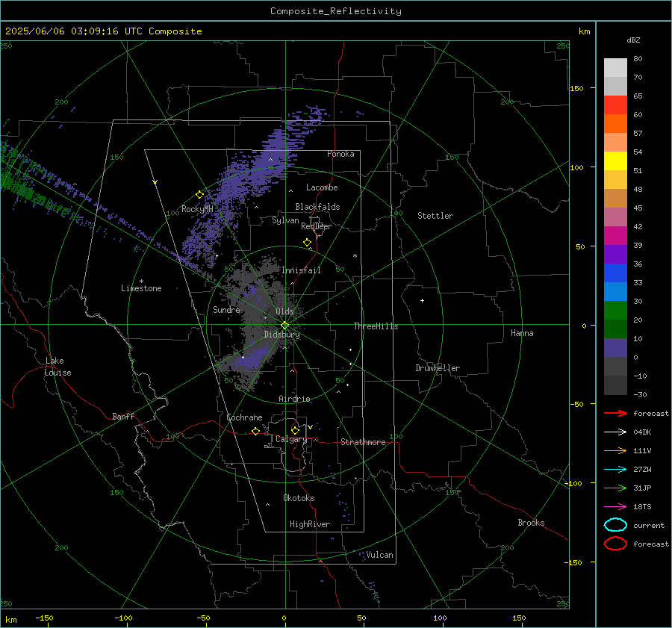672x628 pixels.
Task: Select the 45 dBZ tan swatch
Action: pos(615,198)
